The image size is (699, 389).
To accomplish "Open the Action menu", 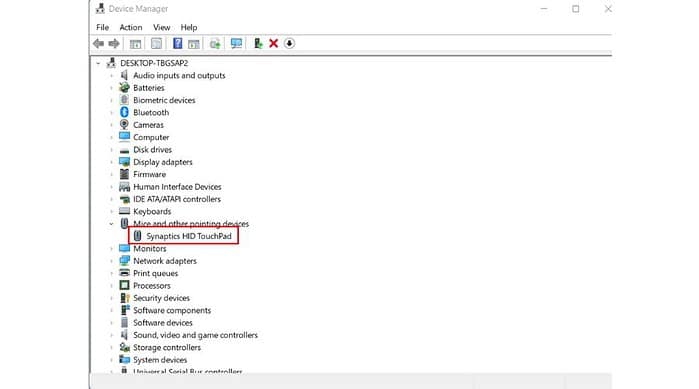I will 131,27.
